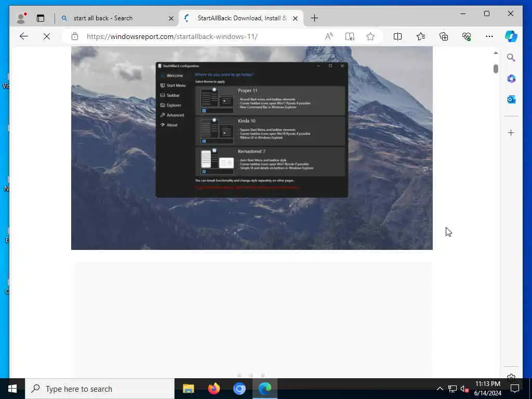Open the notification center
Screen dimensions: 532x399
(515, 389)
